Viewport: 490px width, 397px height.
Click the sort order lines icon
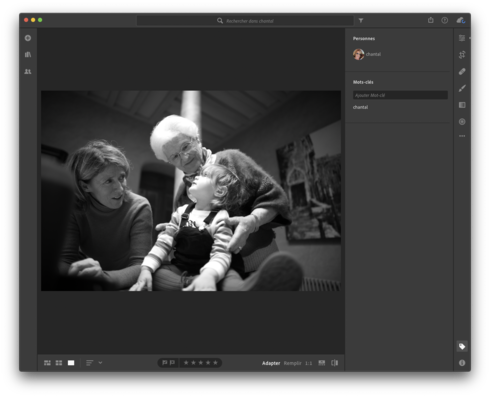coord(90,363)
